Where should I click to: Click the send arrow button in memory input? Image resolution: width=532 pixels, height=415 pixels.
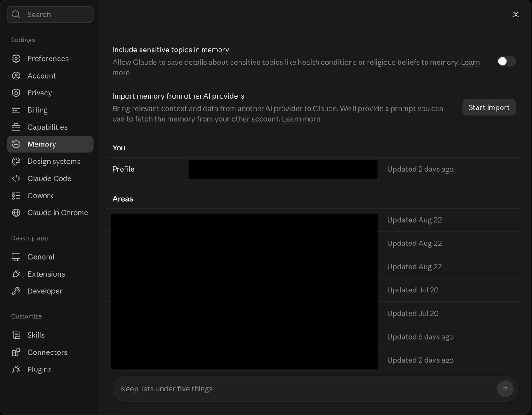pos(505,389)
